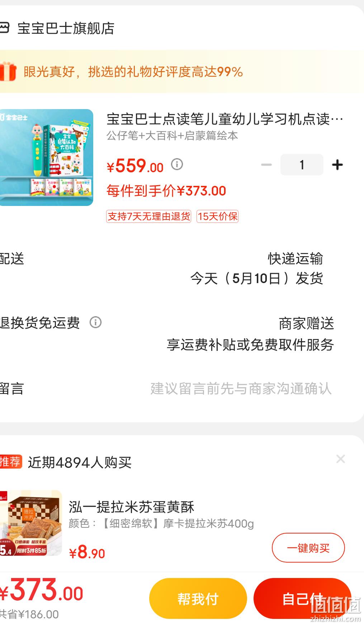Tap the red 自己付 button

pyautogui.click(x=302, y=598)
